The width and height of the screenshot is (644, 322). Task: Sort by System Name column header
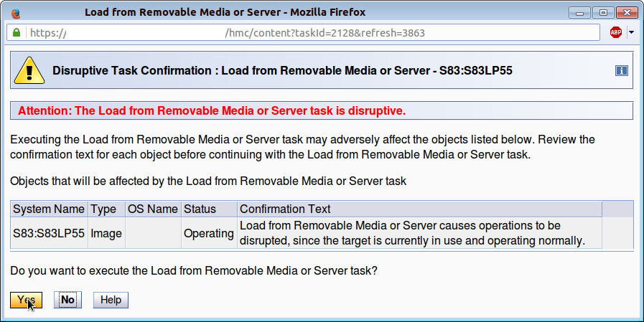click(x=49, y=209)
